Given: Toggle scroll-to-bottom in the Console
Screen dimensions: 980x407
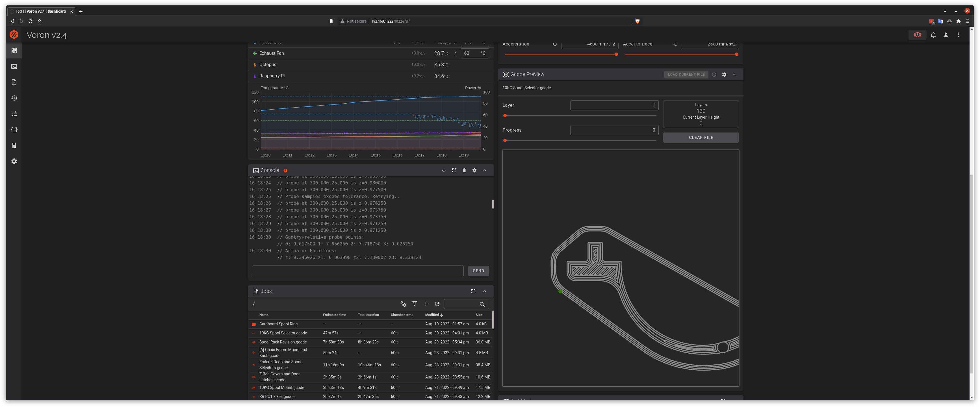Looking at the screenshot, I should 444,170.
